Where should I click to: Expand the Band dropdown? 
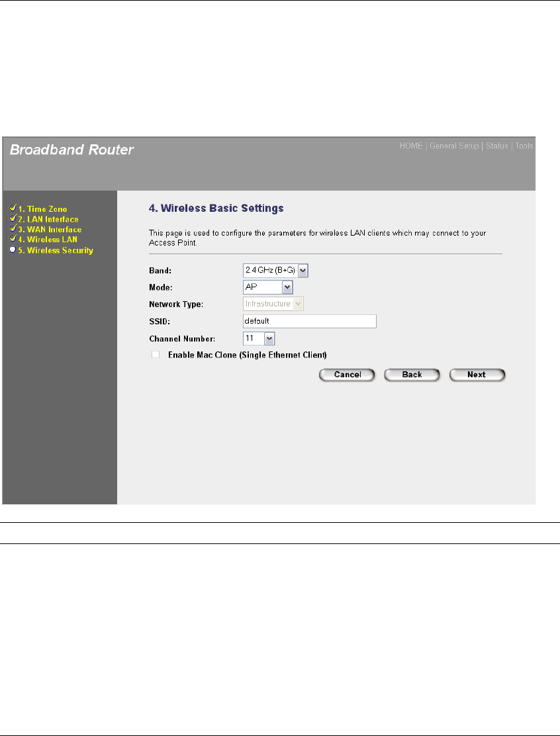(275, 270)
